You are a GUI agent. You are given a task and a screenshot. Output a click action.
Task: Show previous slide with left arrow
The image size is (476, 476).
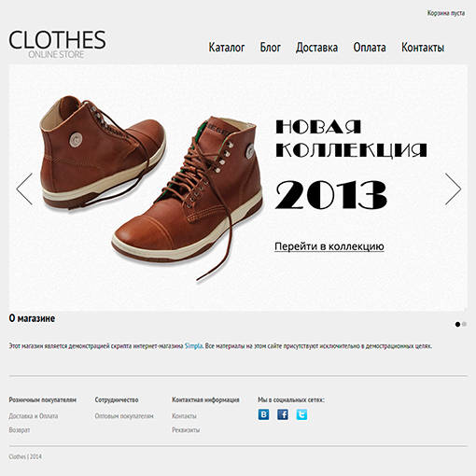(24, 189)
